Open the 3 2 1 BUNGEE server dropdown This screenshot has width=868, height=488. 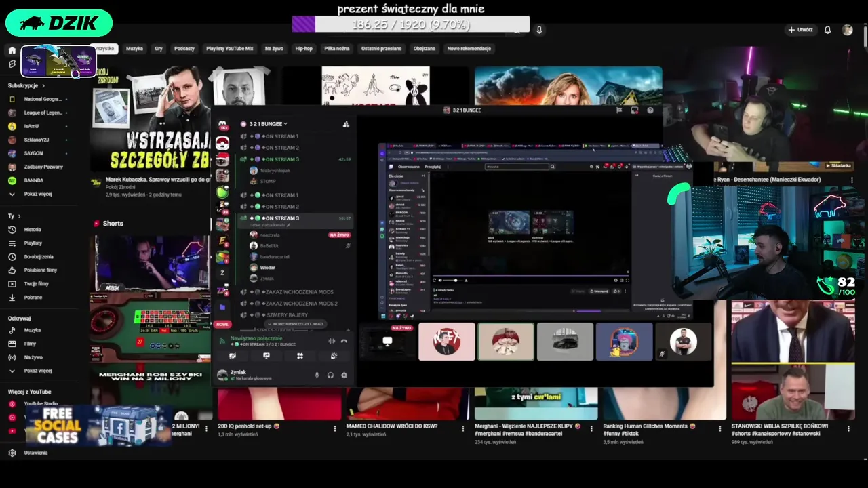[x=268, y=124]
